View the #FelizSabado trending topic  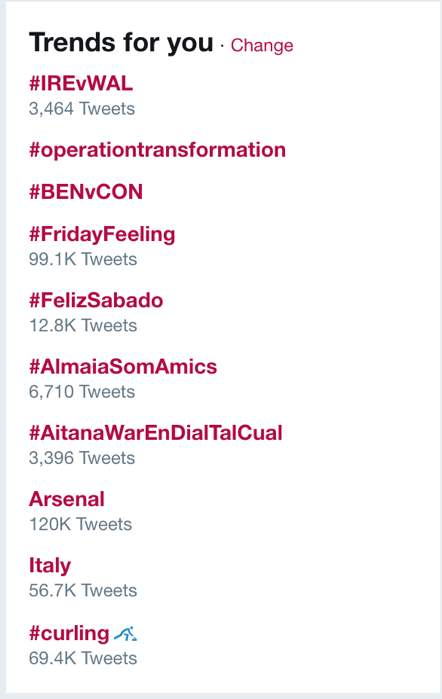click(96, 300)
